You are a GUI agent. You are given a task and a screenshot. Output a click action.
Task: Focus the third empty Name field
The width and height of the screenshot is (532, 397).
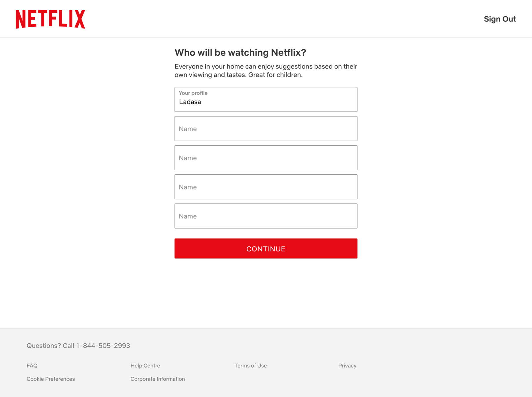pyautogui.click(x=266, y=187)
